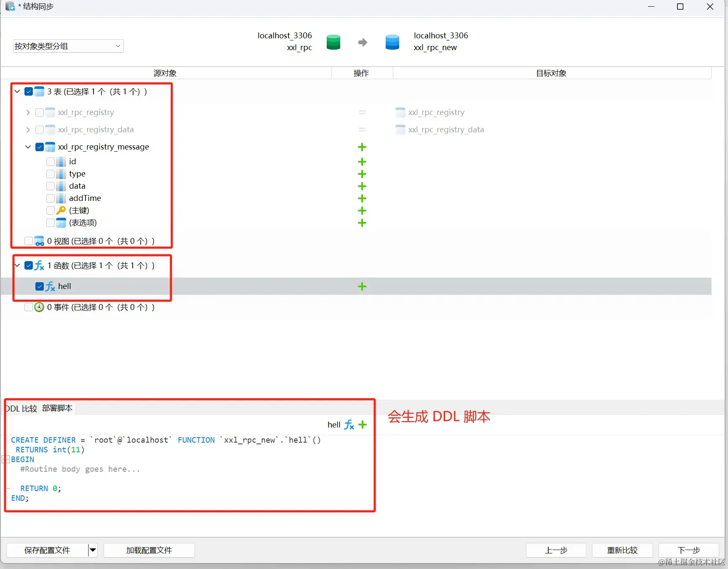
Task: Open the 保存配置文件 dropdown arrow
Action: (x=93, y=550)
